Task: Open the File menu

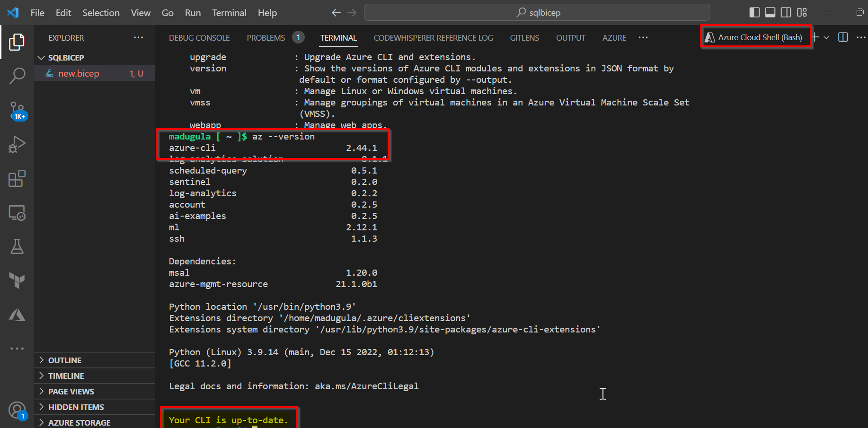Action: coord(37,13)
